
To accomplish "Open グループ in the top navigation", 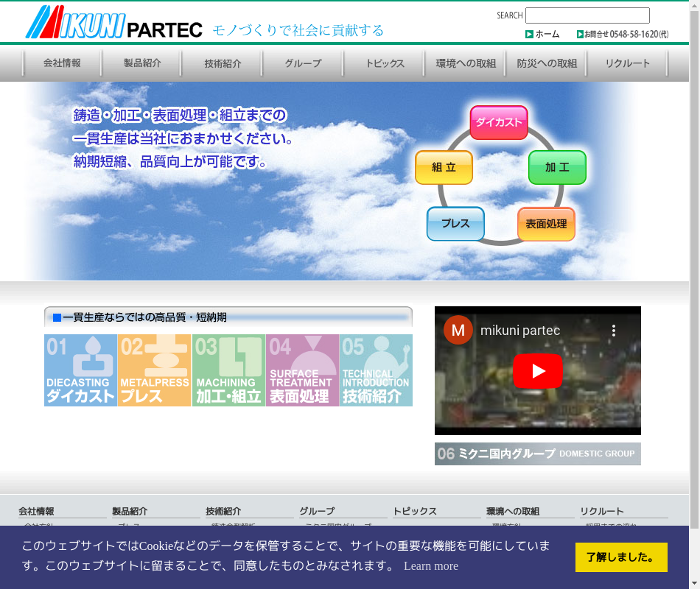I will coord(303,63).
